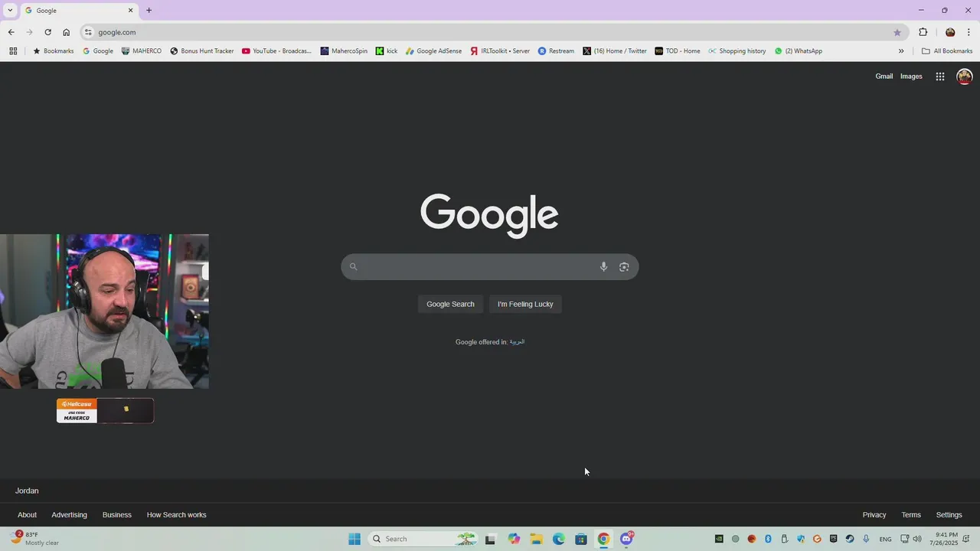The width and height of the screenshot is (980, 551).
Task: Switch the ENG input language indicator
Action: click(x=885, y=540)
